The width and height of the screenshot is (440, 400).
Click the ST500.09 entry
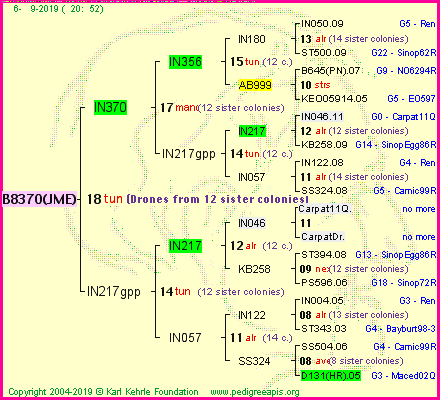(324, 53)
